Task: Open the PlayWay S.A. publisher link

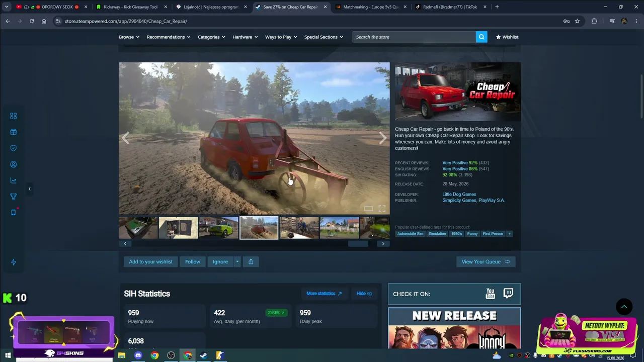Action: pyautogui.click(x=492, y=200)
